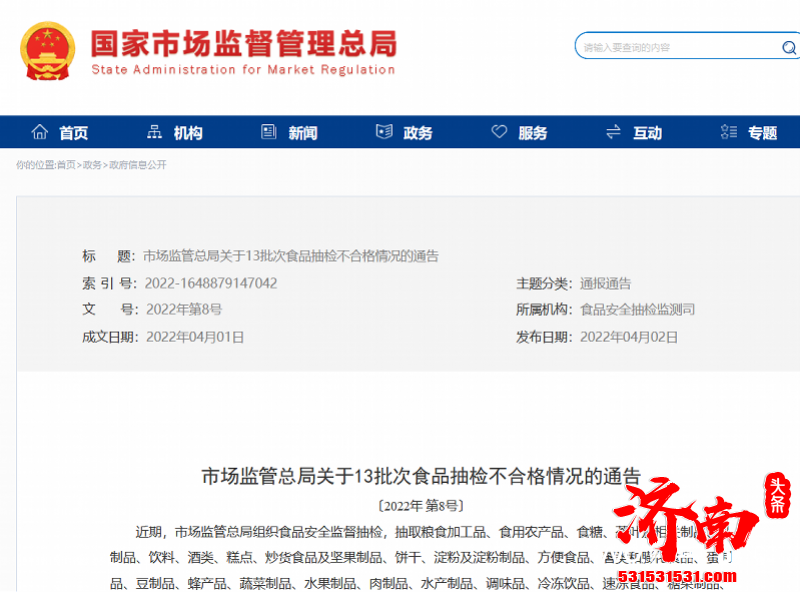Image resolution: width=800 pixels, height=592 pixels.
Task: Open the 机构 navigation menu item
Action: click(186, 131)
